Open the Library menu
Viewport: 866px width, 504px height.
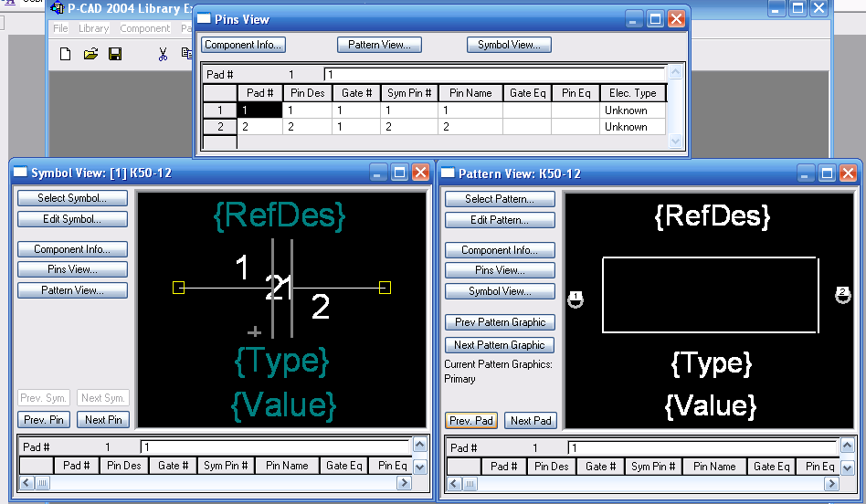[x=93, y=28]
